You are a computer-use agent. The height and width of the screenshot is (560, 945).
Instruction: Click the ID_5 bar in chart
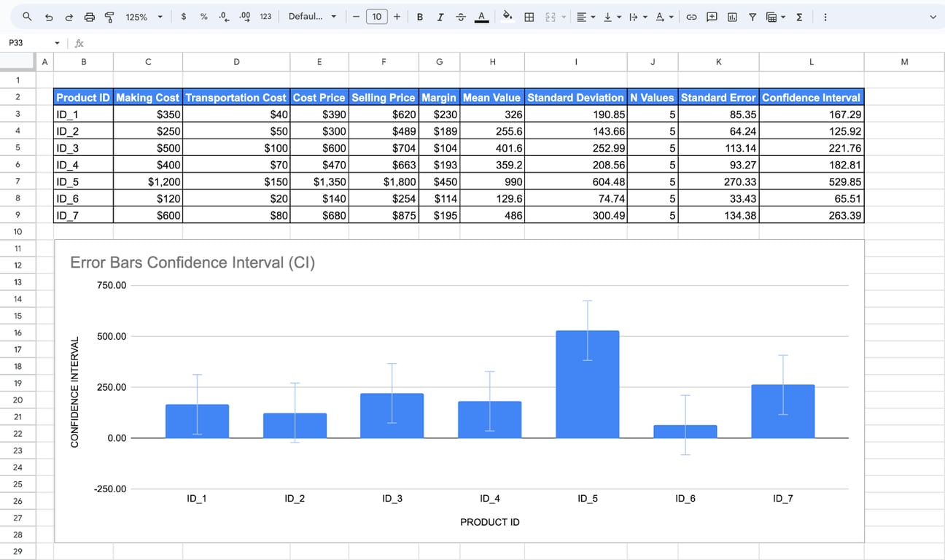click(588, 384)
